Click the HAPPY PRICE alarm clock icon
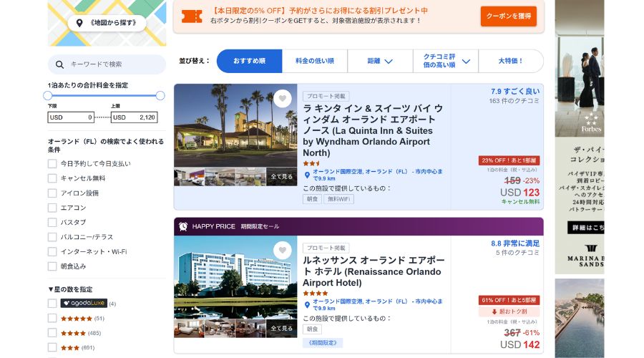 point(183,226)
